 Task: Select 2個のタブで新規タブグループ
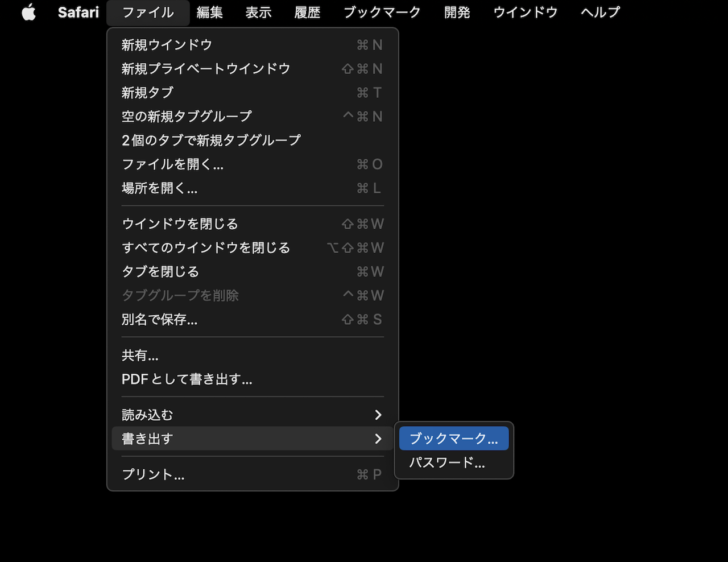coord(253,140)
